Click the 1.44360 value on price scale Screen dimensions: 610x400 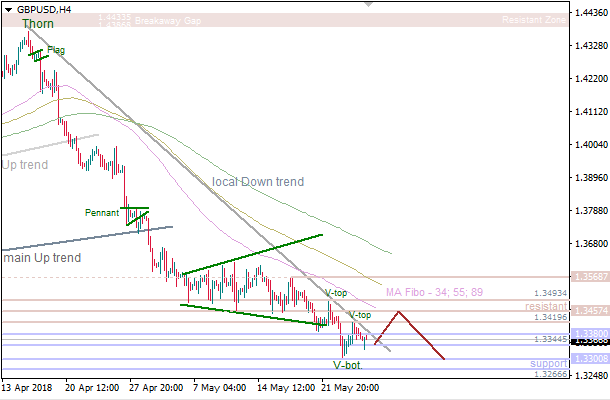click(588, 13)
